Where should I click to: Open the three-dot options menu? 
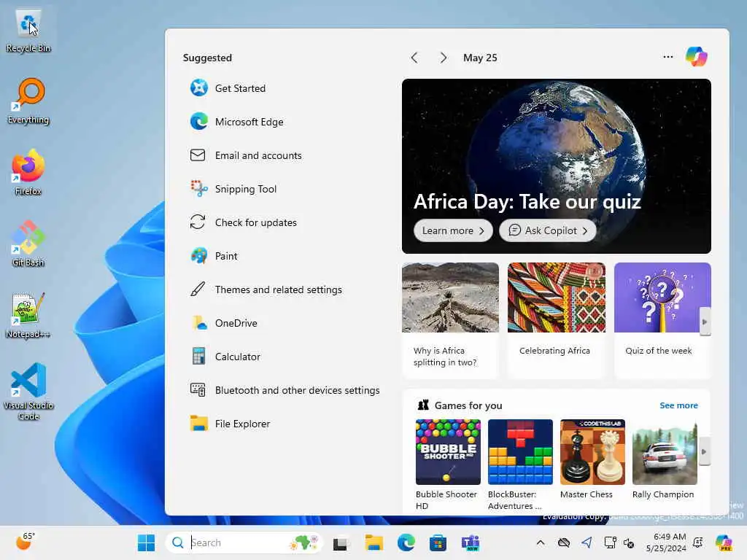tap(668, 57)
